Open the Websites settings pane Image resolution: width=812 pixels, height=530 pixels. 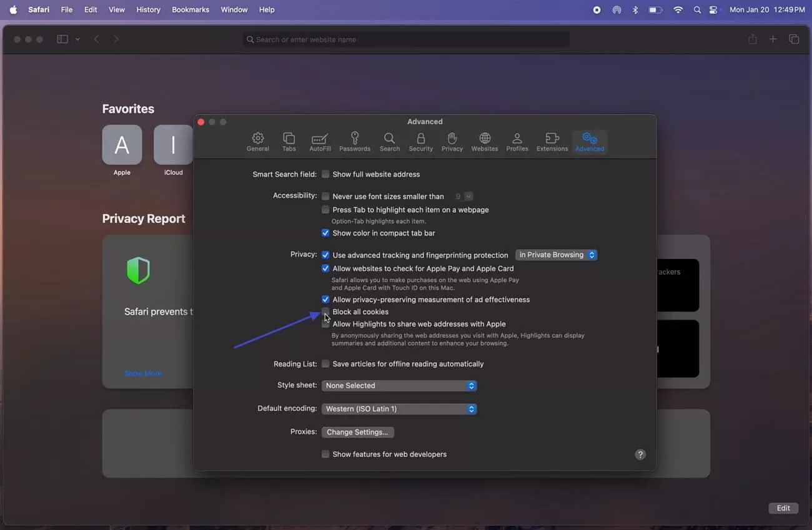click(x=484, y=142)
